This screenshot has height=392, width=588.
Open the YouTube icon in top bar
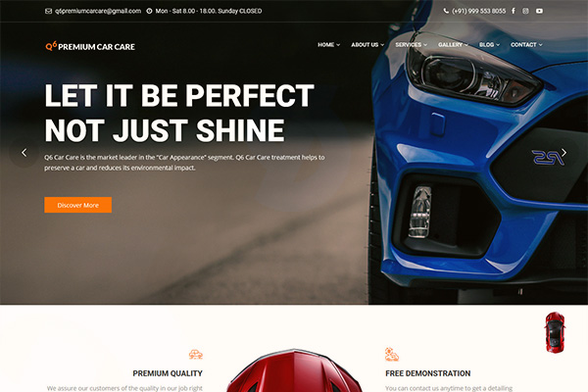[x=539, y=11]
